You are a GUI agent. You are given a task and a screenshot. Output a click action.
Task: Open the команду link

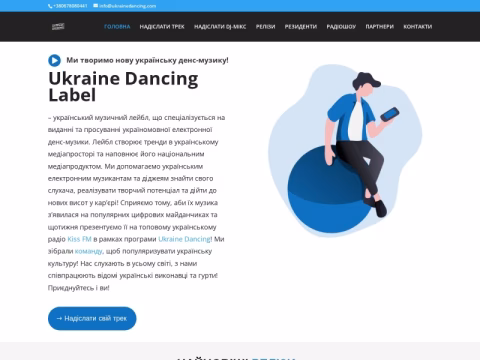(89, 251)
